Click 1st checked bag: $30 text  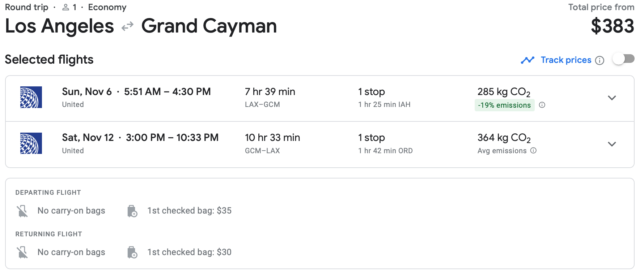pyautogui.click(x=189, y=252)
